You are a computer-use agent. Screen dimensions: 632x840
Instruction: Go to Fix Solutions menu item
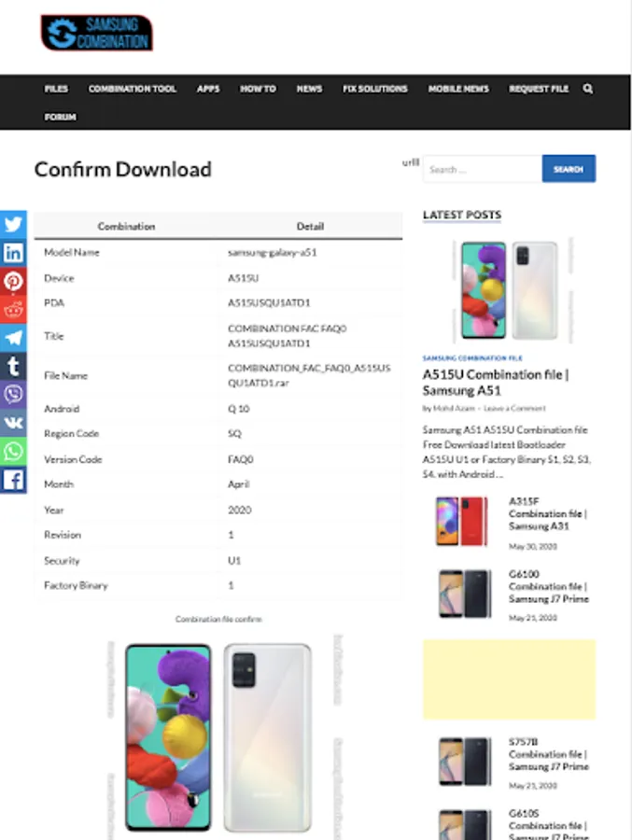tap(375, 89)
